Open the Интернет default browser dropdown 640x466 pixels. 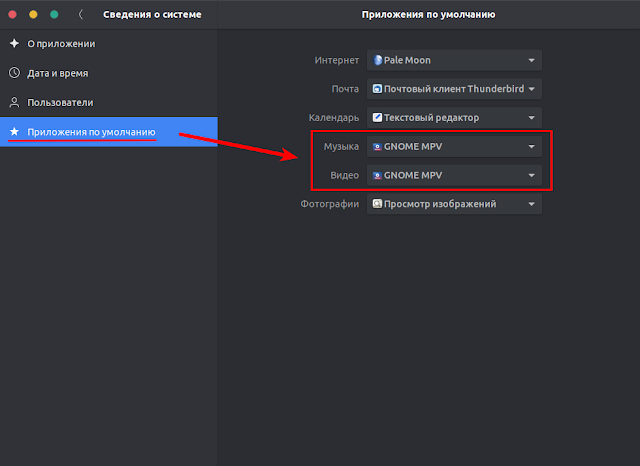pos(454,60)
